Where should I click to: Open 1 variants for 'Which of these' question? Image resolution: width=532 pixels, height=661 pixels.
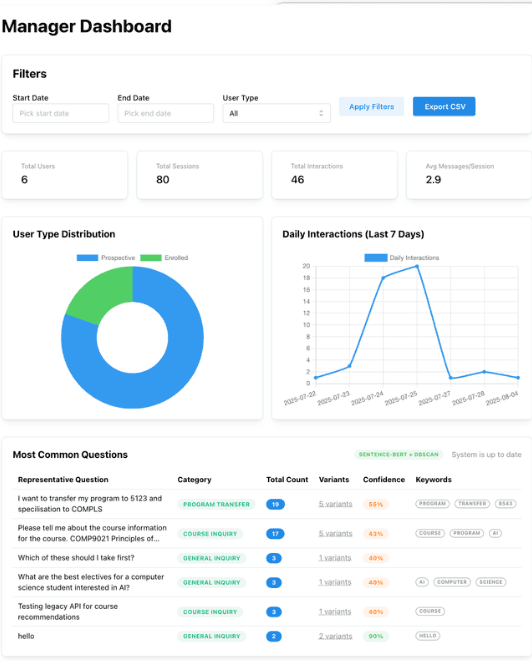tap(335, 558)
